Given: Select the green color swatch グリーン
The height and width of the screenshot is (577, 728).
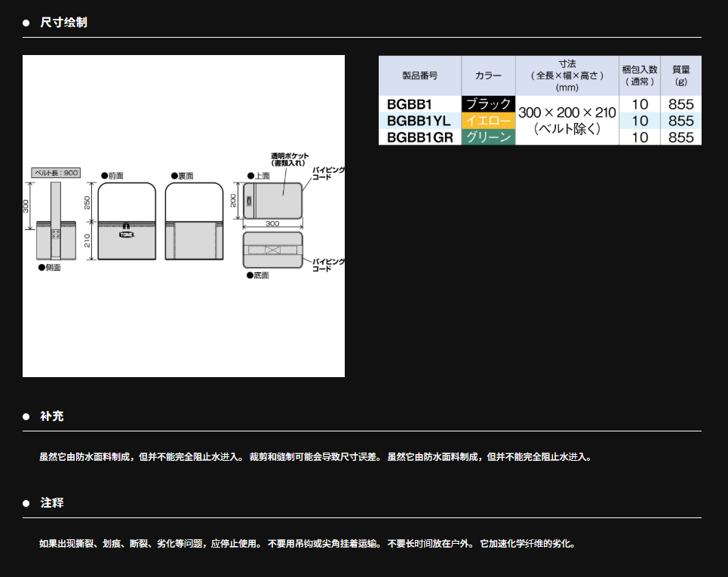Looking at the screenshot, I should tap(488, 137).
